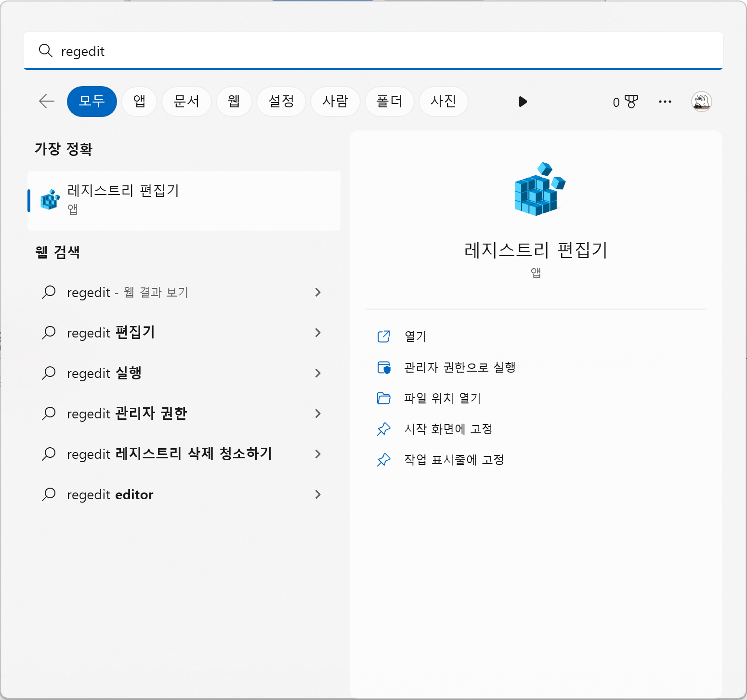The image size is (747, 700).
Task: Open the 레지스트리 편집기 best match result
Action: tap(184, 201)
